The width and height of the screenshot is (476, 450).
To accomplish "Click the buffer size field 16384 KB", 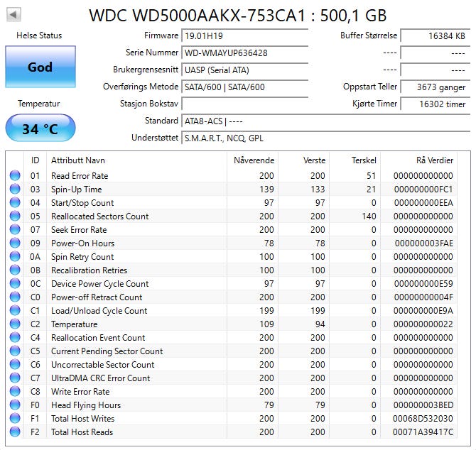I will click(x=436, y=35).
